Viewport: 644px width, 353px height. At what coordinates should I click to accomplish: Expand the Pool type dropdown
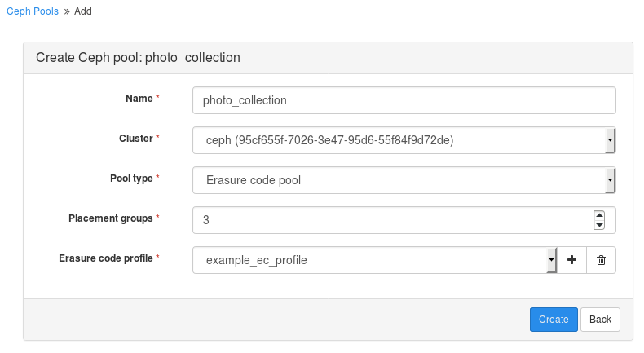point(404,180)
